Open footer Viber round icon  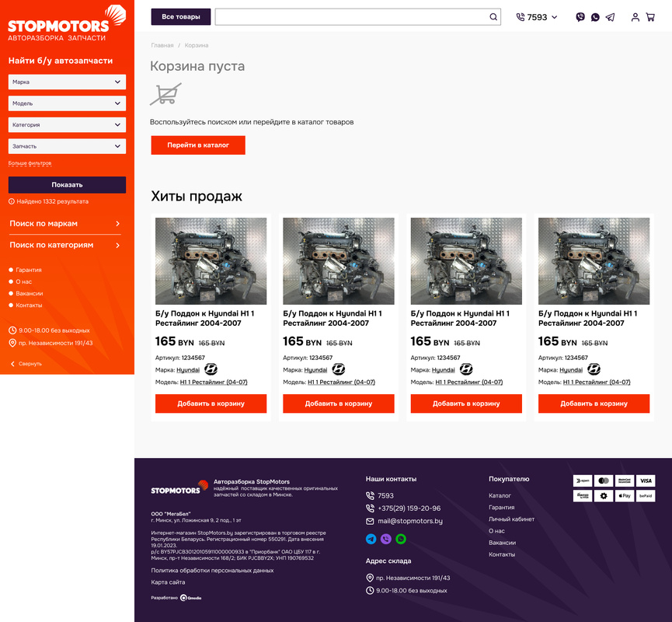click(385, 539)
